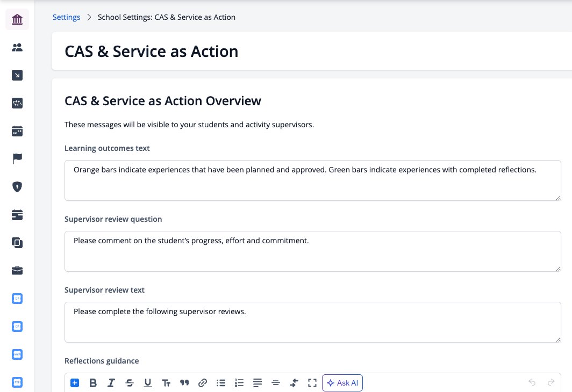Image resolution: width=572 pixels, height=392 pixels.
Task: Toggle fullscreen mode for the editor
Action: (x=312, y=383)
